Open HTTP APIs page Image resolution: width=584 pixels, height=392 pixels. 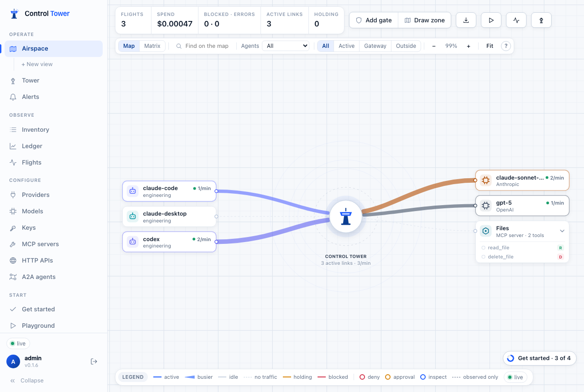coord(53,261)
